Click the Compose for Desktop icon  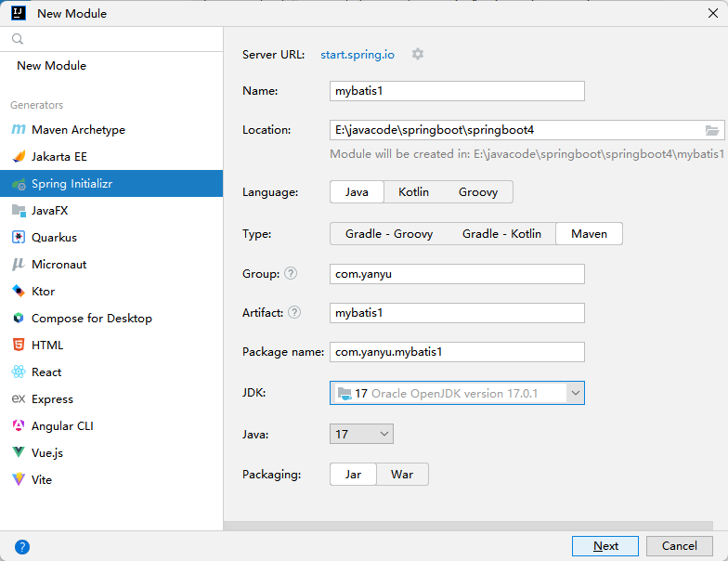pyautogui.click(x=19, y=318)
